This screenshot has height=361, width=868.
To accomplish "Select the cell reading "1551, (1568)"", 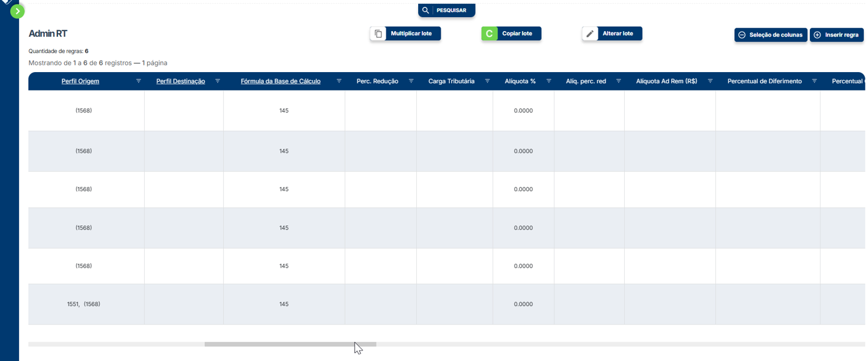I will [84, 304].
